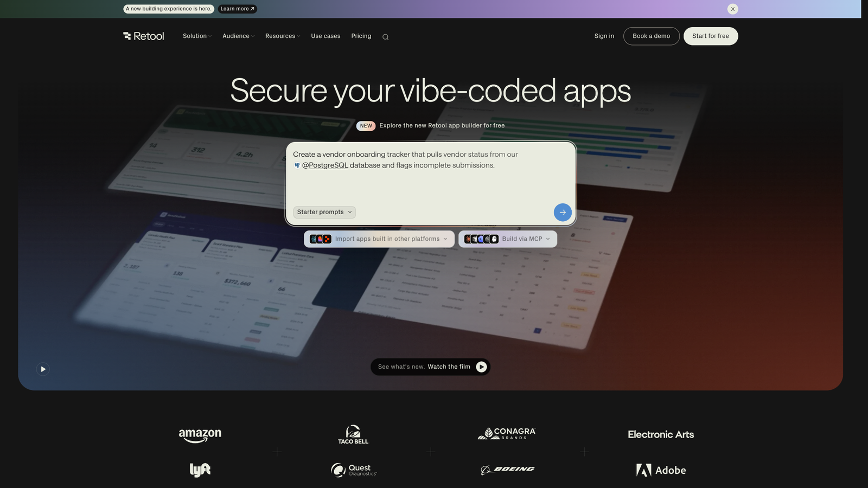Click the Conagra Brands logo
The height and width of the screenshot is (488, 868).
tap(507, 433)
